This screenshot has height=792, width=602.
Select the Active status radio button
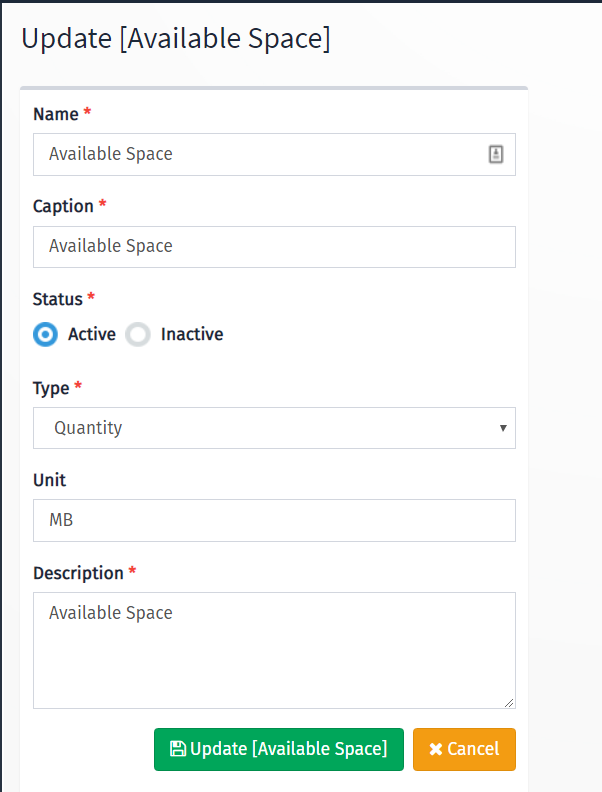tap(45, 334)
